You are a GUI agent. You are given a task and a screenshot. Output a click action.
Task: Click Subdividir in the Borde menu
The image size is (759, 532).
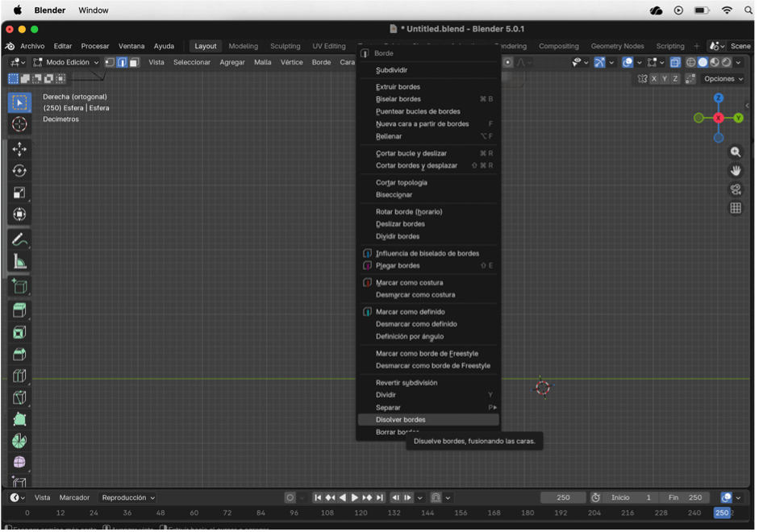pyautogui.click(x=392, y=70)
